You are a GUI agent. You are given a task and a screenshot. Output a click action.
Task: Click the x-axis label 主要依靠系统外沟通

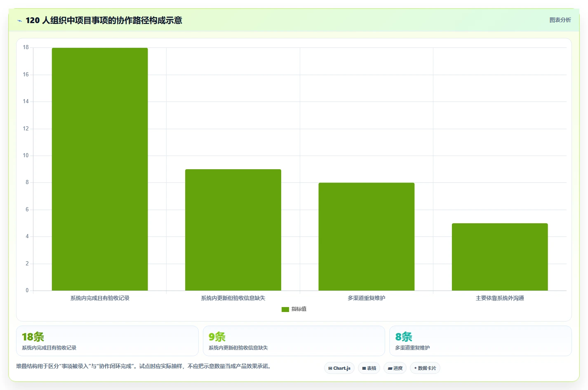point(500,298)
